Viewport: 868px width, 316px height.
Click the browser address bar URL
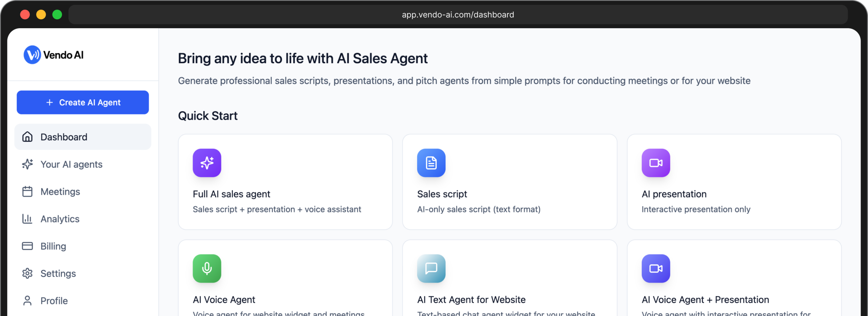pyautogui.click(x=458, y=15)
